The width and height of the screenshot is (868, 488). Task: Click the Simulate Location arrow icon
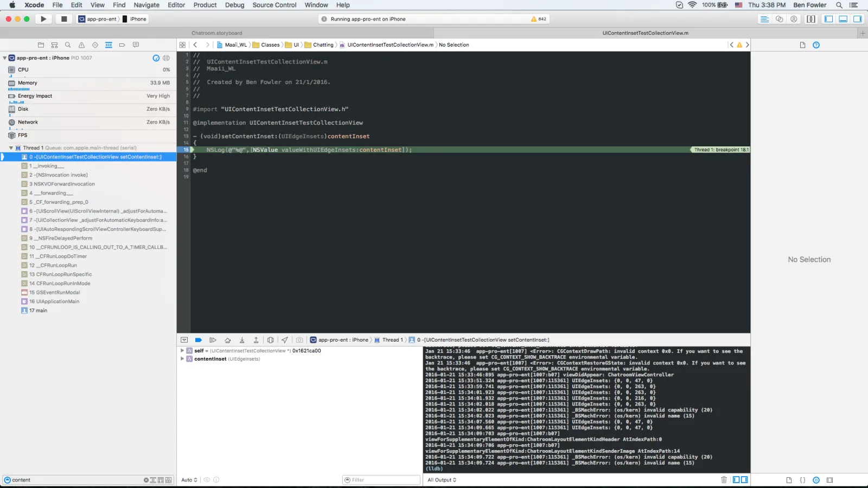285,340
